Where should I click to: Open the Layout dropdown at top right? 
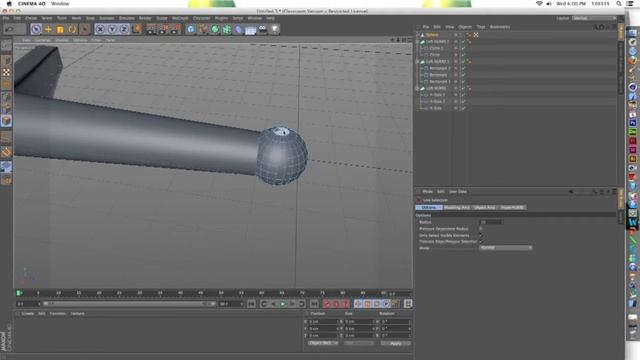(x=594, y=18)
